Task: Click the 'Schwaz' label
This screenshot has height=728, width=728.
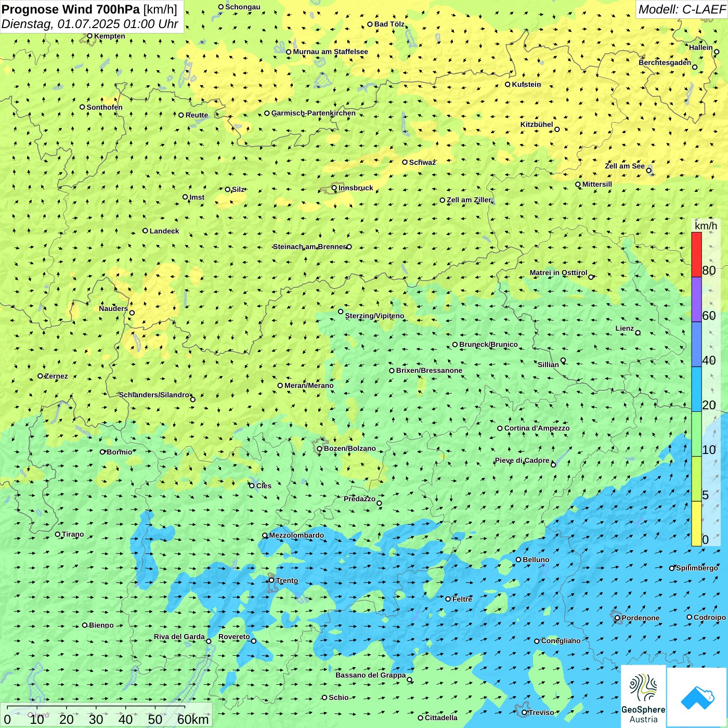Action: tap(422, 162)
